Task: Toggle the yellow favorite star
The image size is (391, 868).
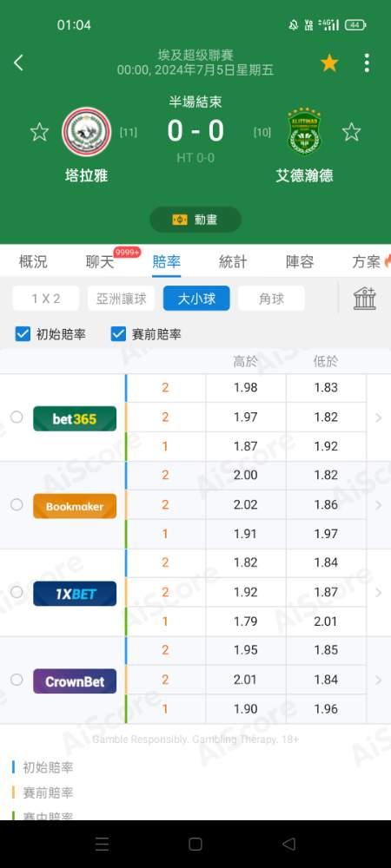Action: 329,63
